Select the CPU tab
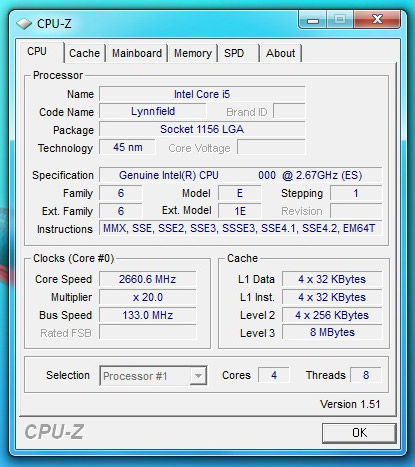 tap(41, 52)
